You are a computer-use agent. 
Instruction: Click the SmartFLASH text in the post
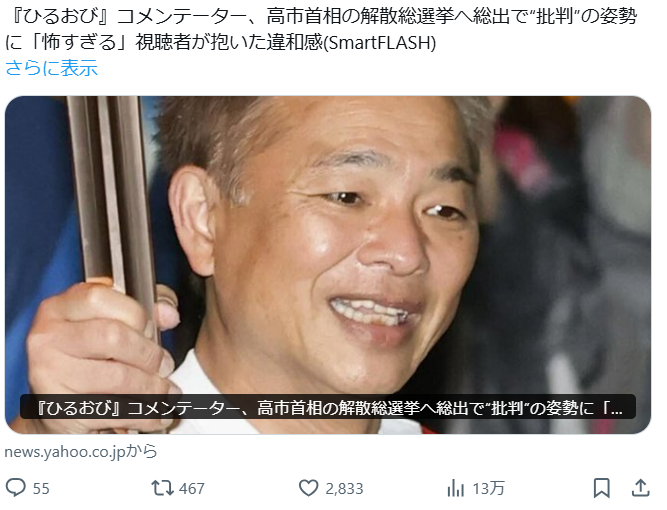click(381, 43)
